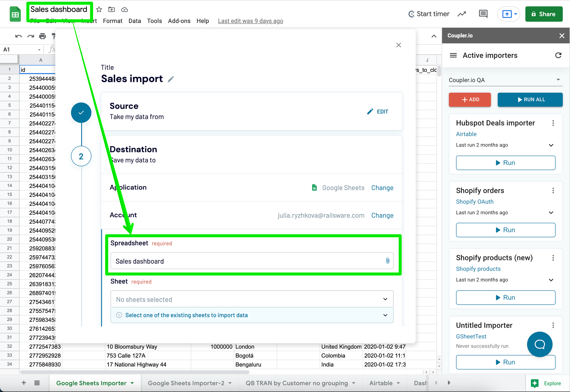This screenshot has width=570, height=392.
Task: Click the attachment icon in Spreadsheet field
Action: [x=387, y=261]
